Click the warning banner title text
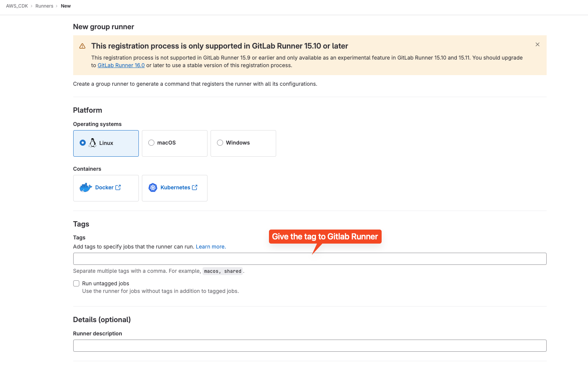 click(220, 46)
